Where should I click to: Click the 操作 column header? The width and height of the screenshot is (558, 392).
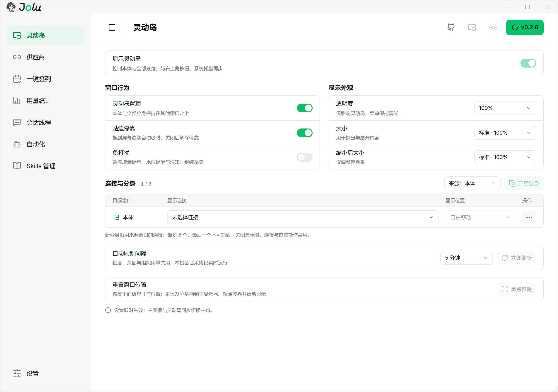(x=527, y=201)
